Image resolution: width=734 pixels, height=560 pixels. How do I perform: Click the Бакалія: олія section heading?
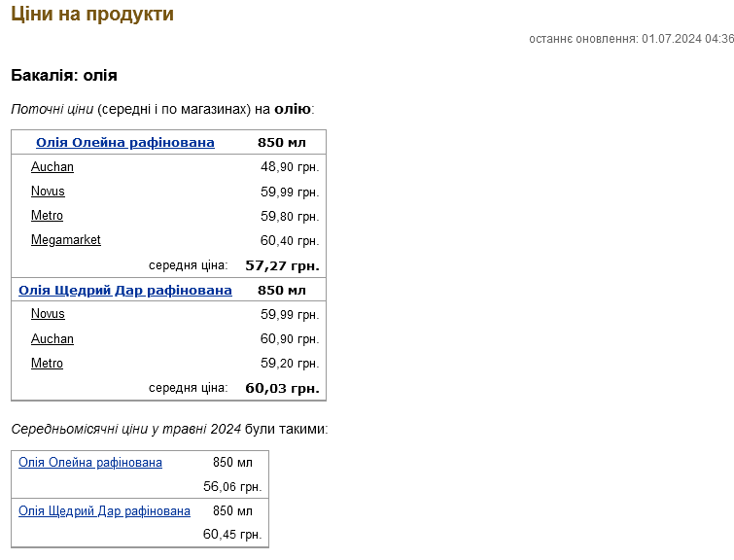(64, 75)
